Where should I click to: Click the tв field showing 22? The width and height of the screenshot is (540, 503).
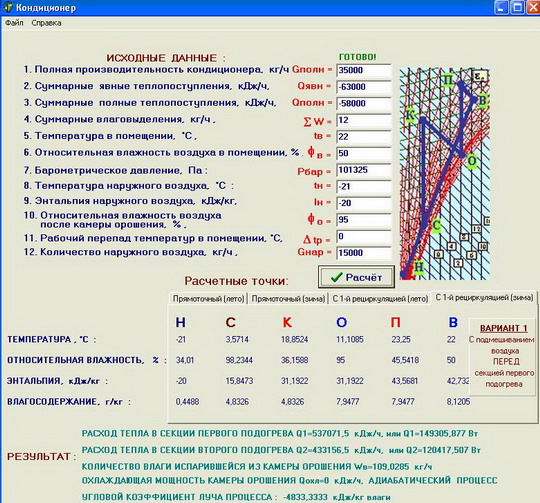(x=364, y=137)
